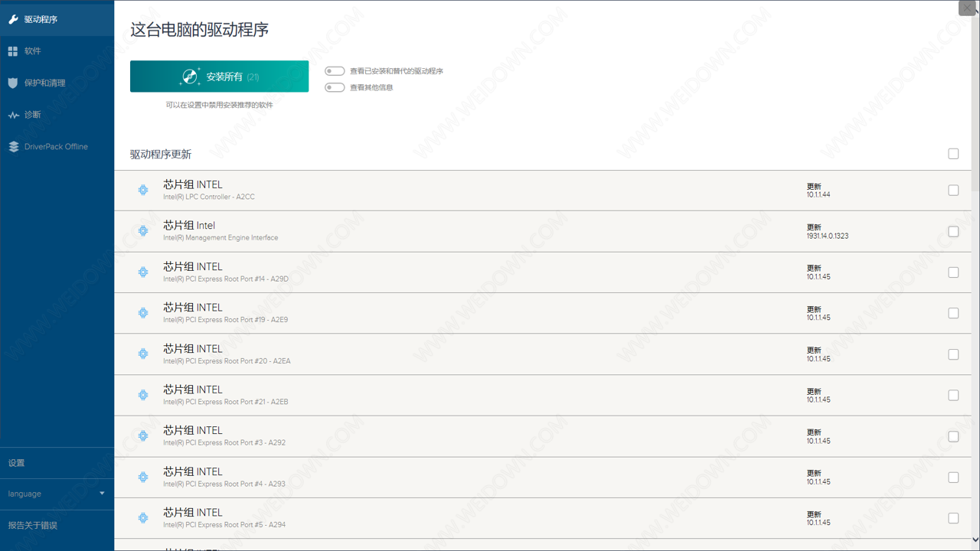Click the pulse icon beside 诊断
980x551 pixels.
13,115
